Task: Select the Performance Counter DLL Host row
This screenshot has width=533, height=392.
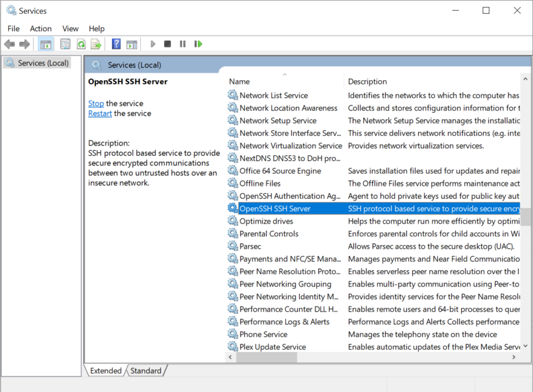Action: tap(373, 309)
